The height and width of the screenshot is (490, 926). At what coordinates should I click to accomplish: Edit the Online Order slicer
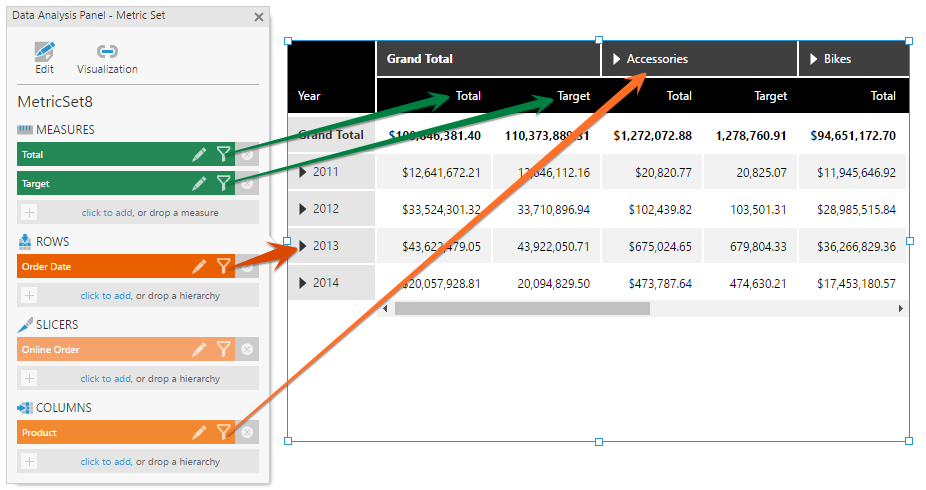click(x=199, y=349)
